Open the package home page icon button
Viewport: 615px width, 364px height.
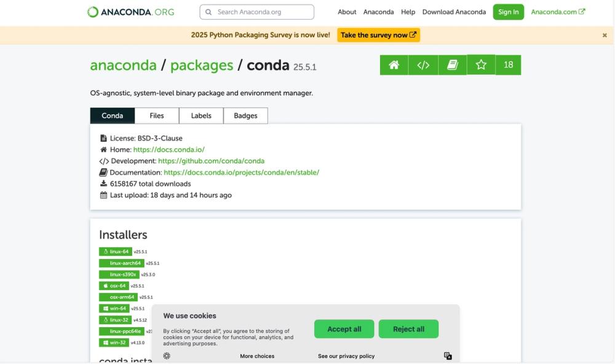pos(394,65)
